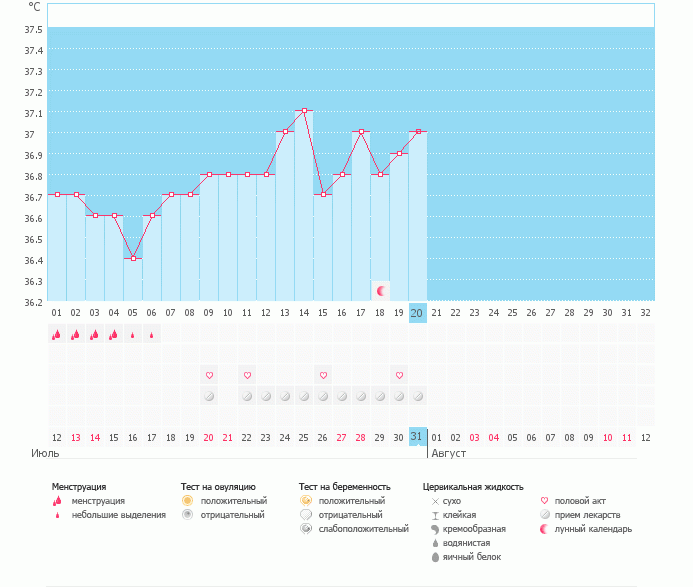The height and width of the screenshot is (587, 693).
Task: Click the heart icon on cycle day 15
Action: [323, 375]
